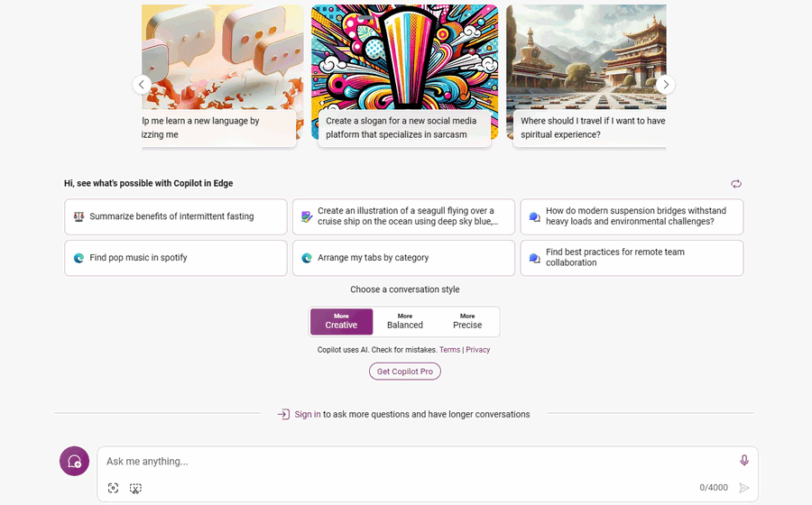Choose 'Find best practices for remote team collaboration' text
Viewport: 812px width, 505px height.
(614, 257)
